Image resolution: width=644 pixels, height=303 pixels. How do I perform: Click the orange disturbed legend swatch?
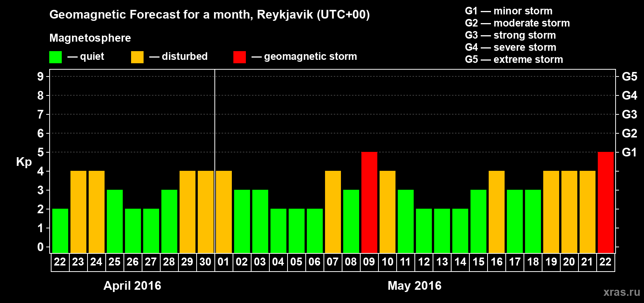138,57
